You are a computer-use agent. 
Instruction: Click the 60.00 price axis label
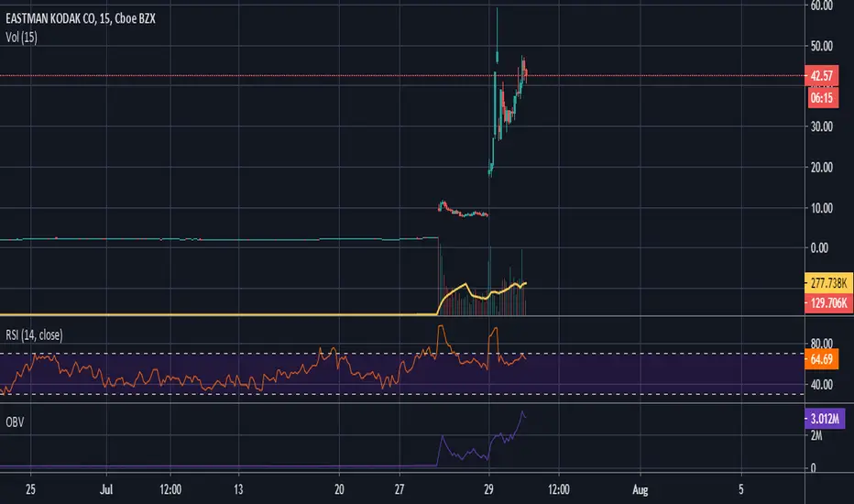coord(821,6)
